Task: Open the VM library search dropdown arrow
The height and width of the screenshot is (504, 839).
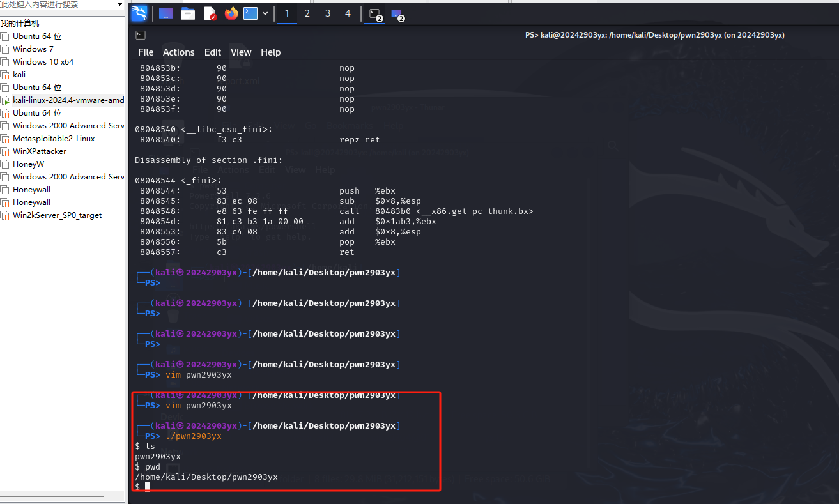Action: click(119, 4)
